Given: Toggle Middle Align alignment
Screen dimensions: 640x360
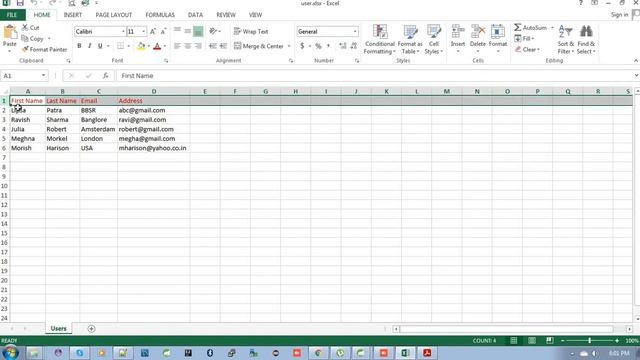Looking at the screenshot, I should pyautogui.click(x=187, y=31).
